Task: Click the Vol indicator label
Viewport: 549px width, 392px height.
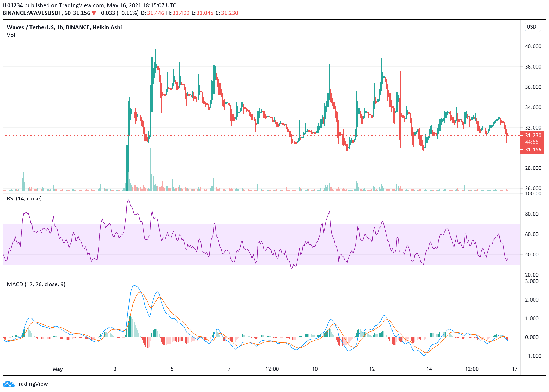Action: (x=11, y=35)
